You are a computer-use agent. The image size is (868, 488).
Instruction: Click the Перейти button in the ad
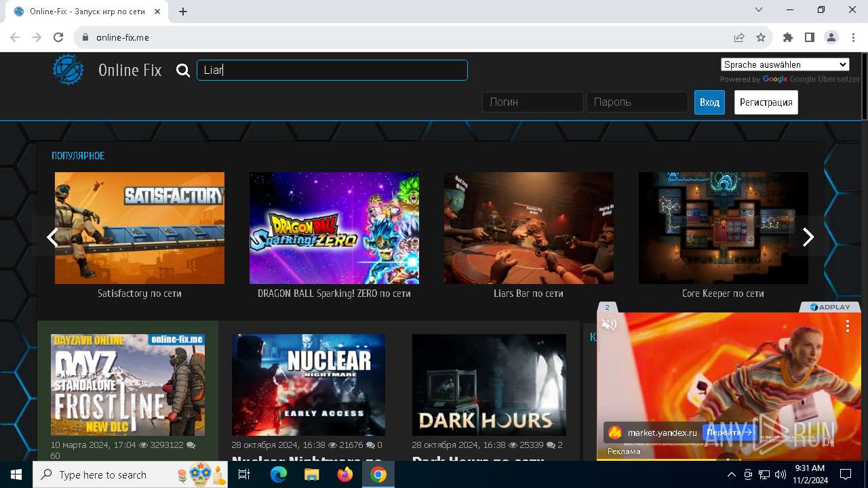pos(729,432)
